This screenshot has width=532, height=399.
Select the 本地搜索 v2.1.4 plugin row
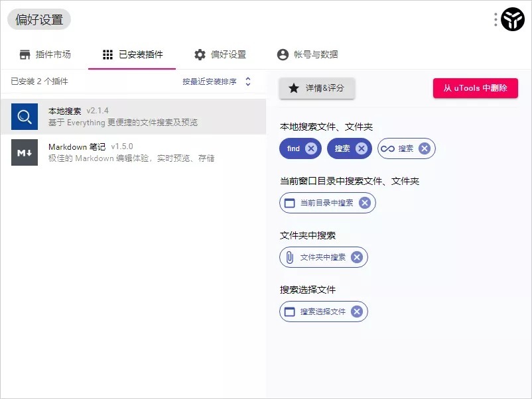pos(133,117)
